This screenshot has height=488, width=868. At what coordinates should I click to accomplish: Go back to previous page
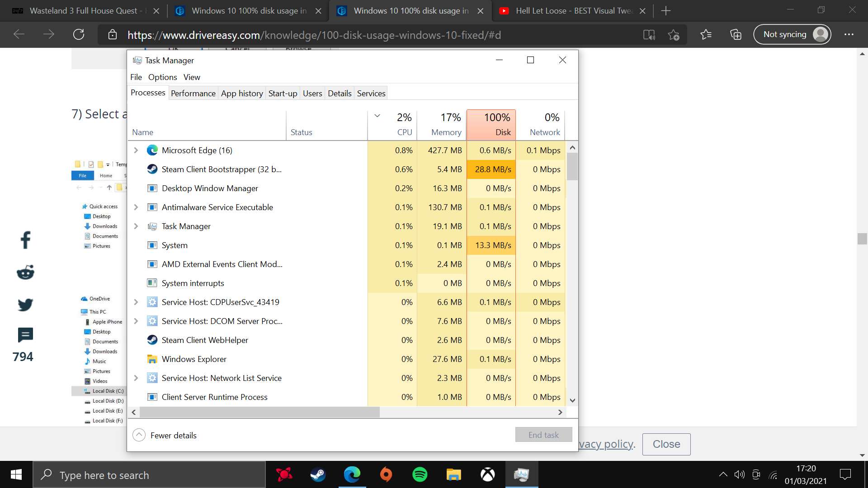tap(19, 34)
